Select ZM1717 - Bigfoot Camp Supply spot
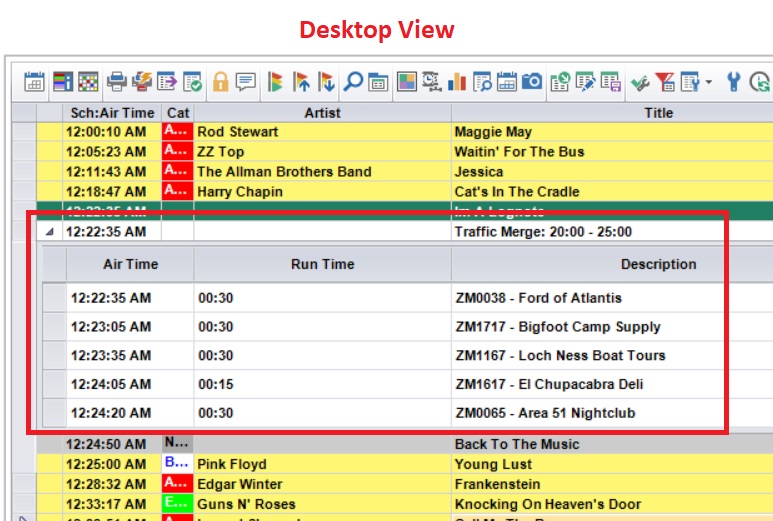The height and width of the screenshot is (521, 773). (x=612, y=326)
